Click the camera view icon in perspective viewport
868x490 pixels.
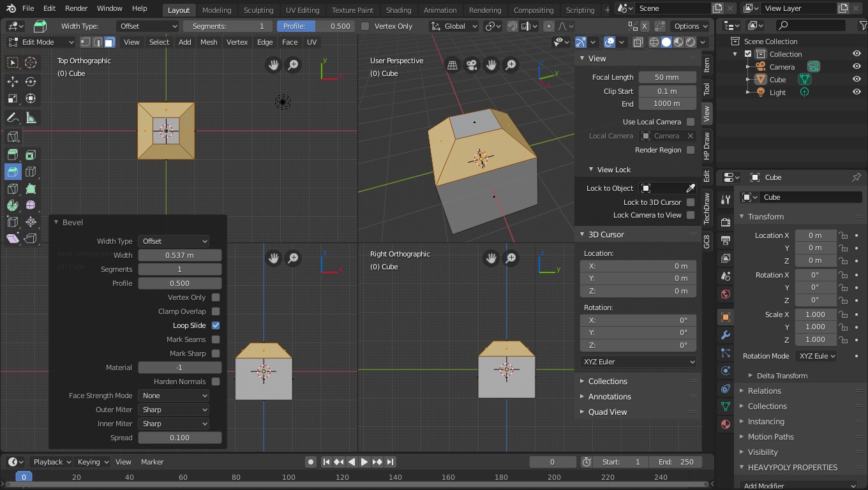[472, 65]
